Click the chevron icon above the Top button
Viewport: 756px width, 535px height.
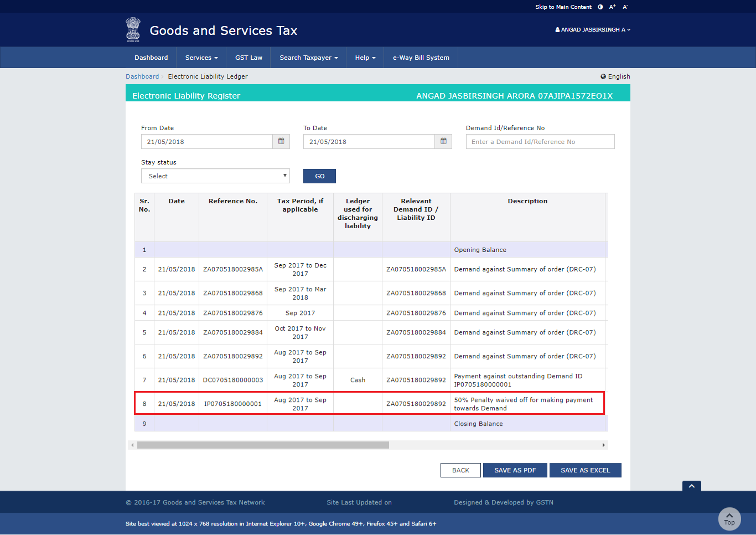tap(691, 486)
